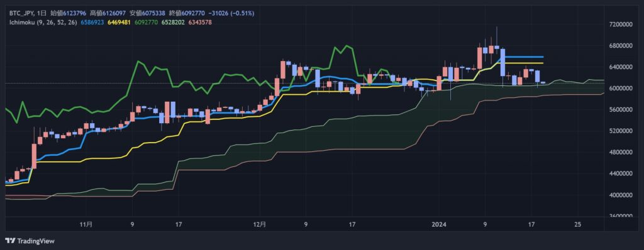644x250 pixels.
Task: Select the 25 date label at axis end
Action: point(577,224)
